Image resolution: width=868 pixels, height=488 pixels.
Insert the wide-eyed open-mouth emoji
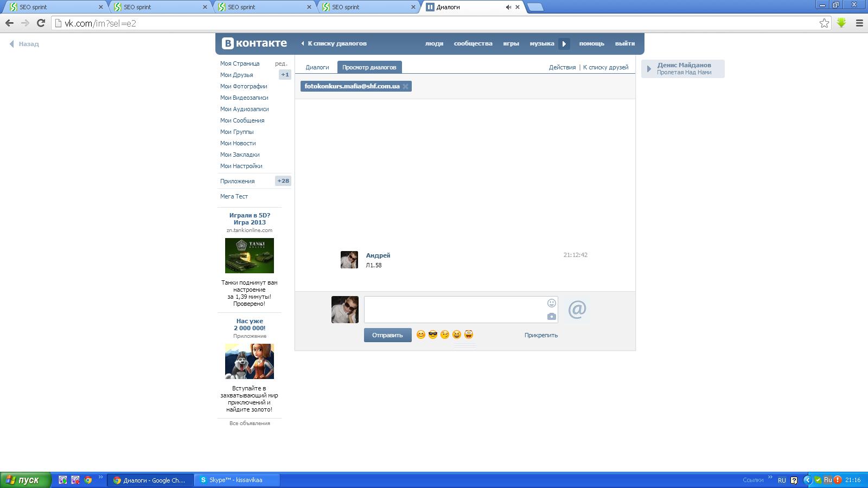click(469, 335)
